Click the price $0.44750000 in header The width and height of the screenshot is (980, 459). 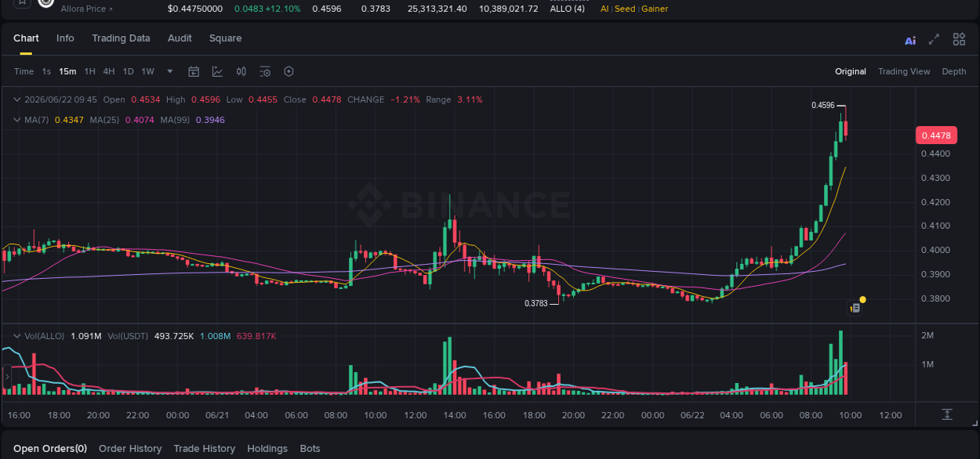(x=195, y=9)
